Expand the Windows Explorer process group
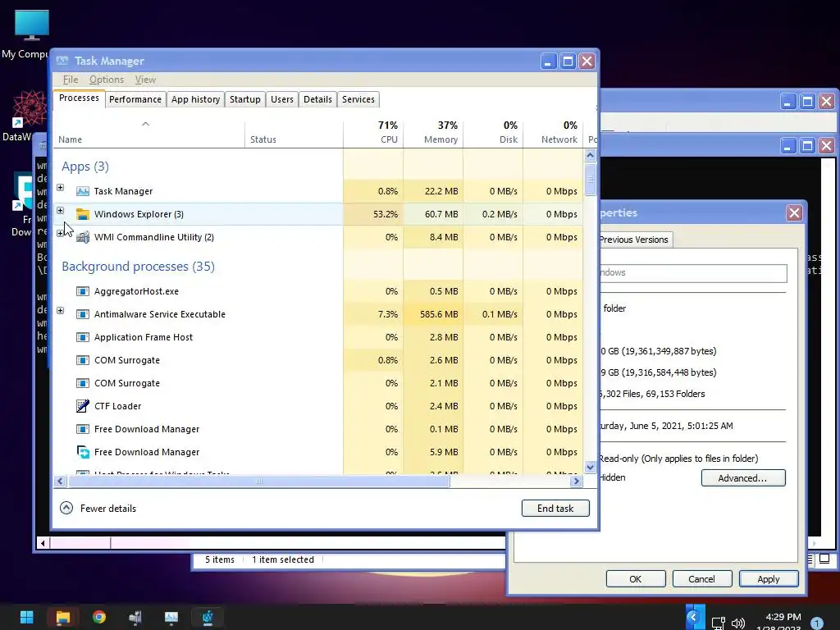 click(60, 211)
